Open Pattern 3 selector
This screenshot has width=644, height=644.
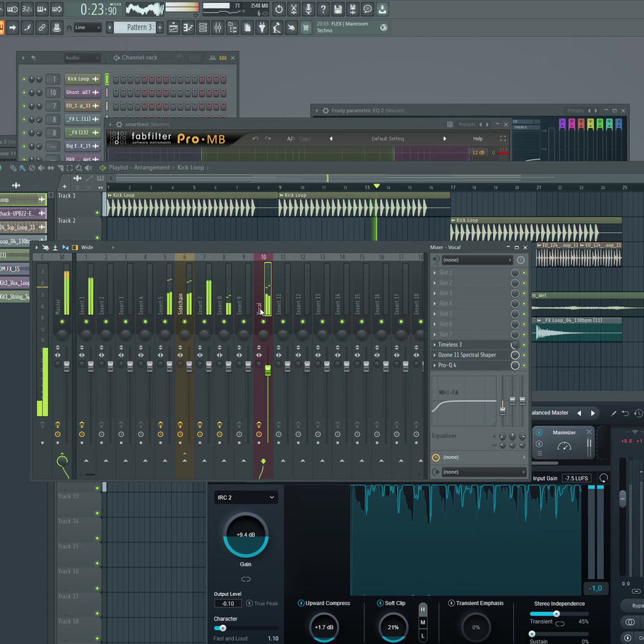[135, 28]
